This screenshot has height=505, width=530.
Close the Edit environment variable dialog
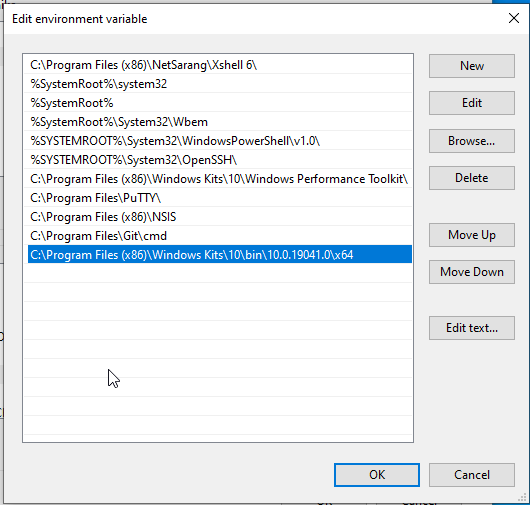click(514, 18)
